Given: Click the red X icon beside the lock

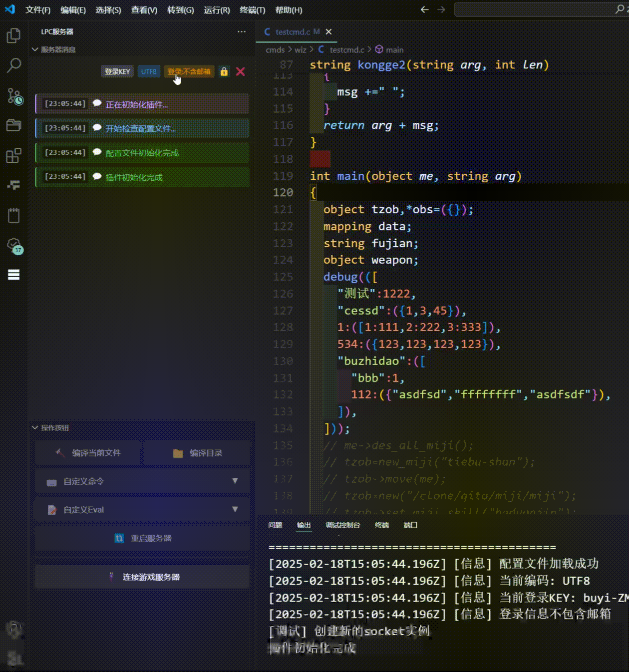Looking at the screenshot, I should (x=241, y=71).
